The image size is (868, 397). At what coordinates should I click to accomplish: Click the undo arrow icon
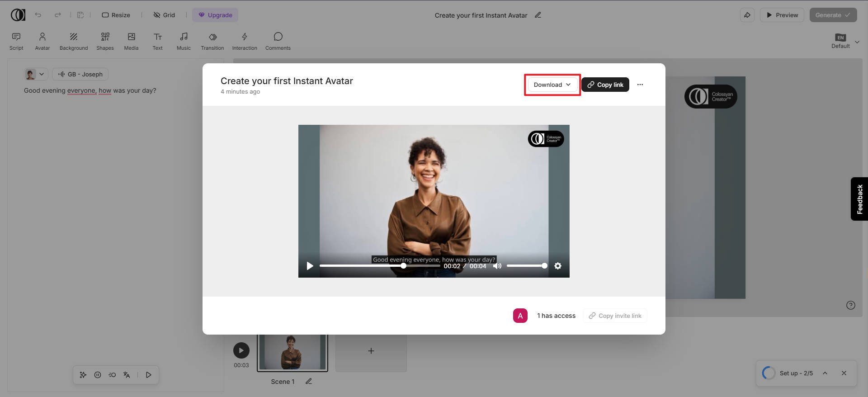coord(38,15)
